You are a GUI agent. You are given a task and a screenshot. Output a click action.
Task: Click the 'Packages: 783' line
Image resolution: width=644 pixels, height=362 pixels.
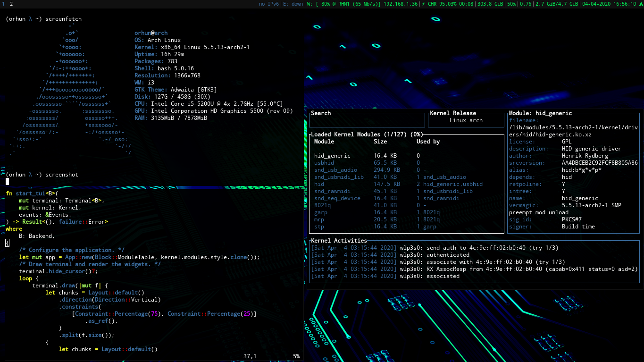point(156,61)
